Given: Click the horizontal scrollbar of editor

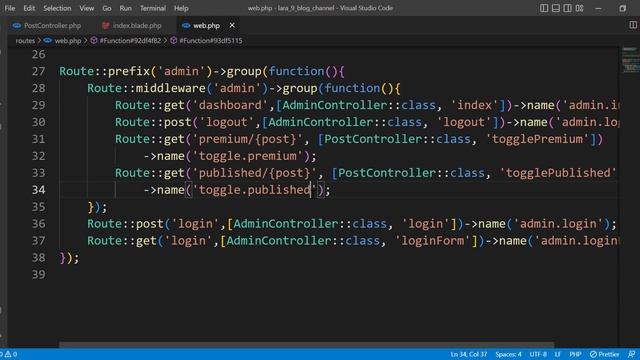Looking at the screenshot, I should coord(307,345).
